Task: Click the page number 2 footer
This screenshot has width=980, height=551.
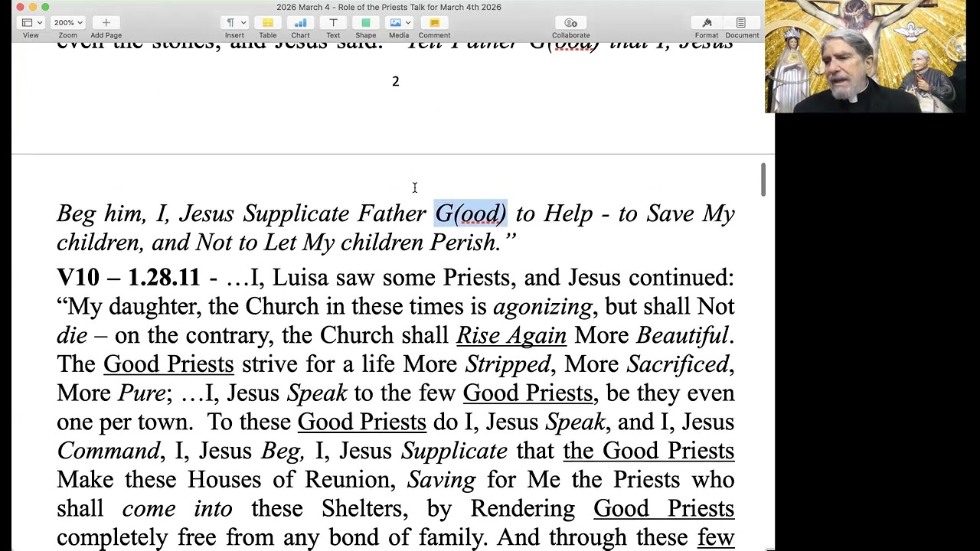Action: coord(396,81)
